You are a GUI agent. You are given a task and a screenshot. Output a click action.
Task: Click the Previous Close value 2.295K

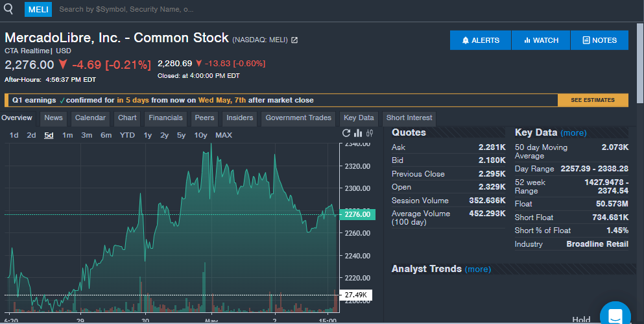[x=492, y=174]
